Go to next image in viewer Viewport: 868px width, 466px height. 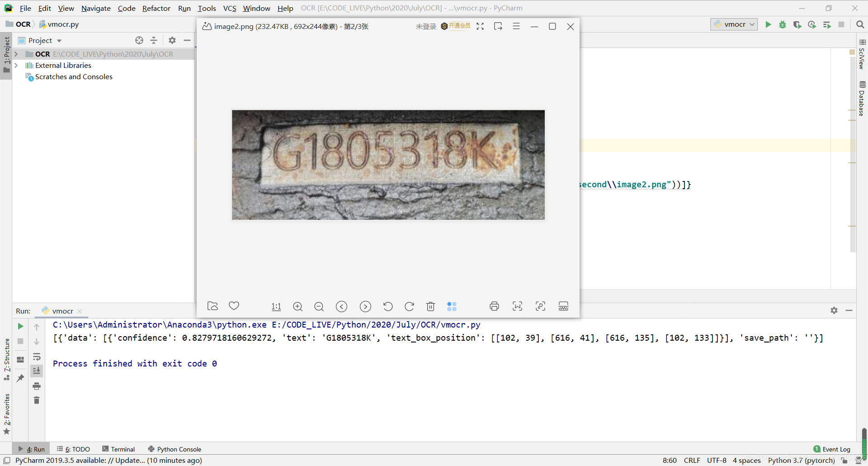pyautogui.click(x=365, y=307)
